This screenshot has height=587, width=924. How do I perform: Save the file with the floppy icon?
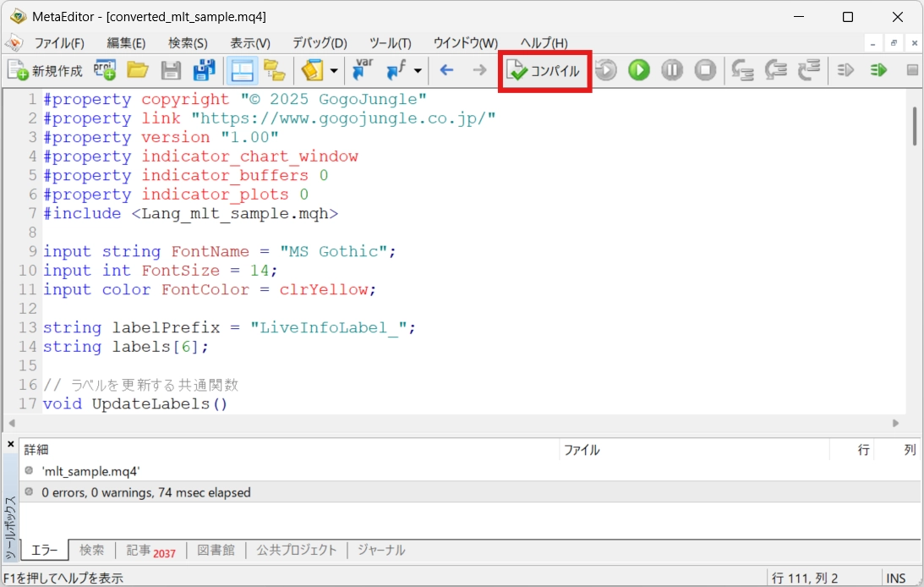coord(171,70)
